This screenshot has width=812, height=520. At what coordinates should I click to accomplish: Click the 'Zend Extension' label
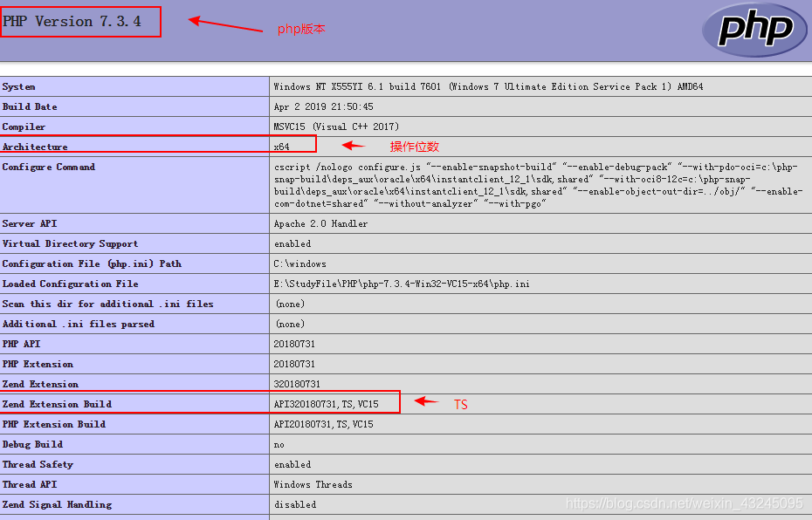(40, 385)
